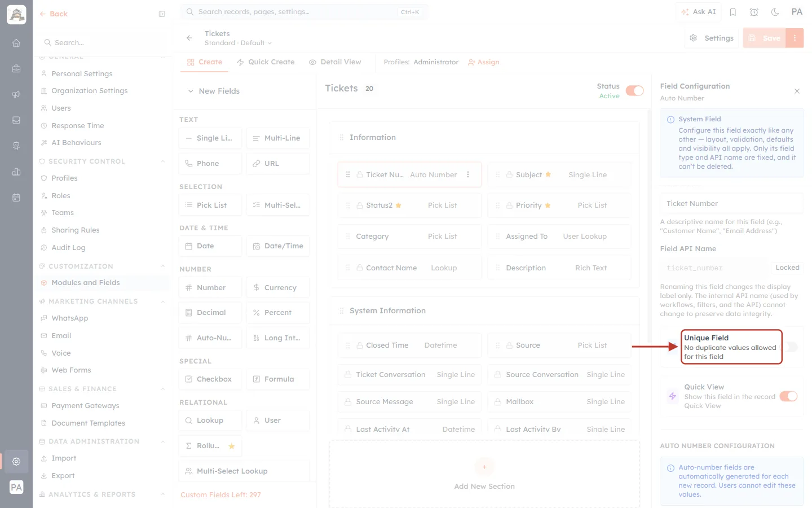Select the Formula field type
The height and width of the screenshot is (508, 812).
(x=278, y=379)
